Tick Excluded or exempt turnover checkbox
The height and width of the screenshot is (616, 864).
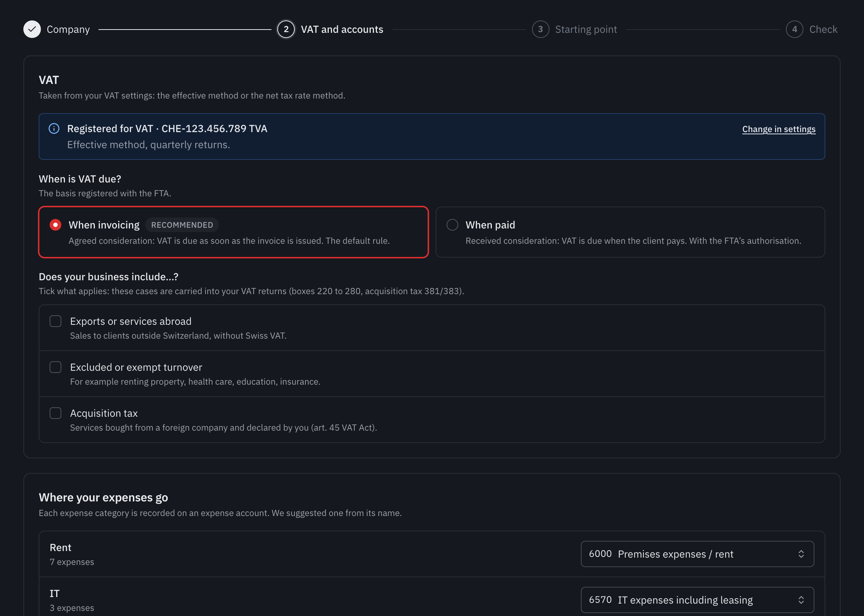[55, 367]
